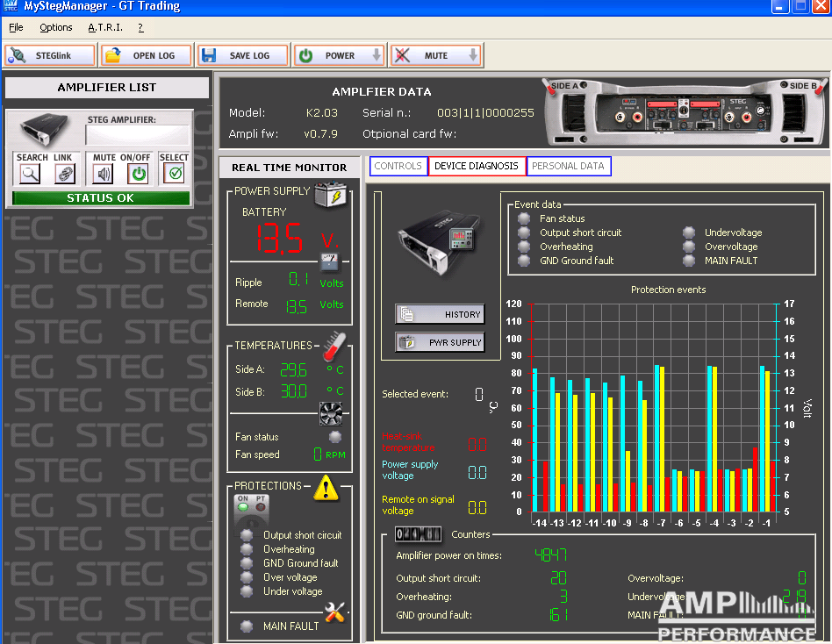Toggle the amplifier ON/OFF power button
Image resolution: width=832 pixels, height=644 pixels.
click(x=138, y=174)
